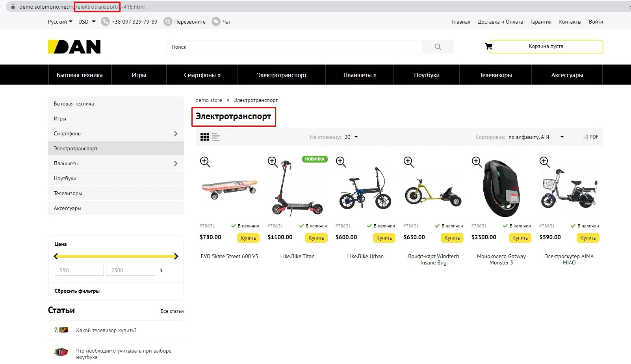Open the Чат chat icon

click(x=216, y=22)
